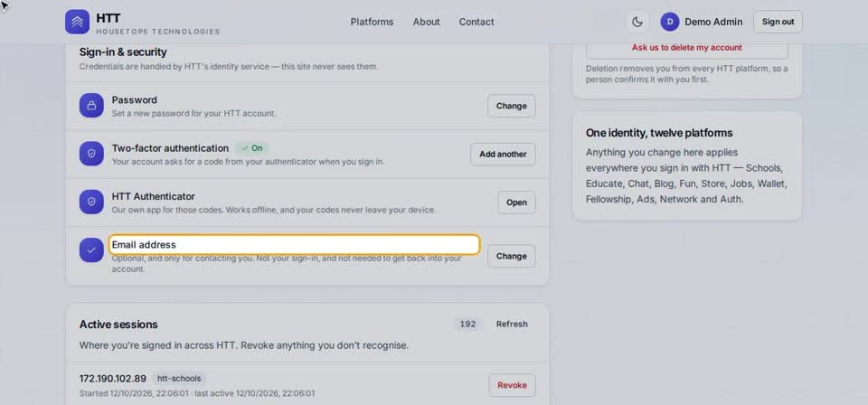Click the Sign-in & security heading

coord(123,52)
